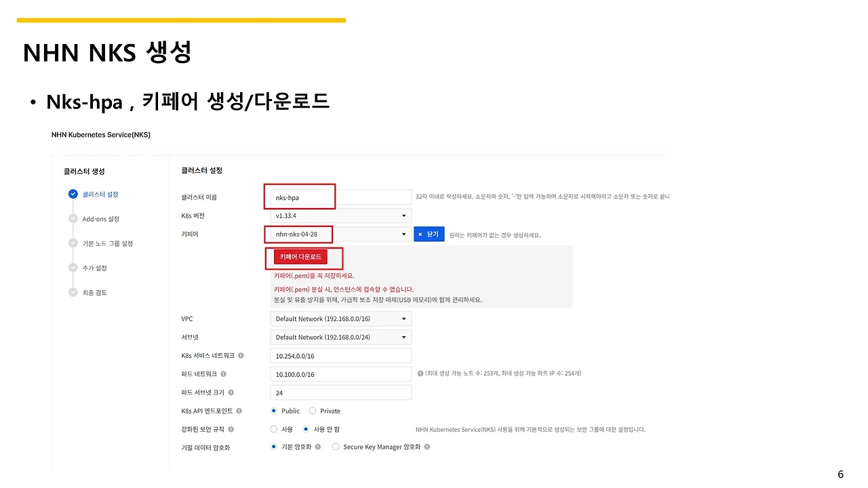Select the Private endpoint radio button
This screenshot has width=868, height=488.
[313, 411]
